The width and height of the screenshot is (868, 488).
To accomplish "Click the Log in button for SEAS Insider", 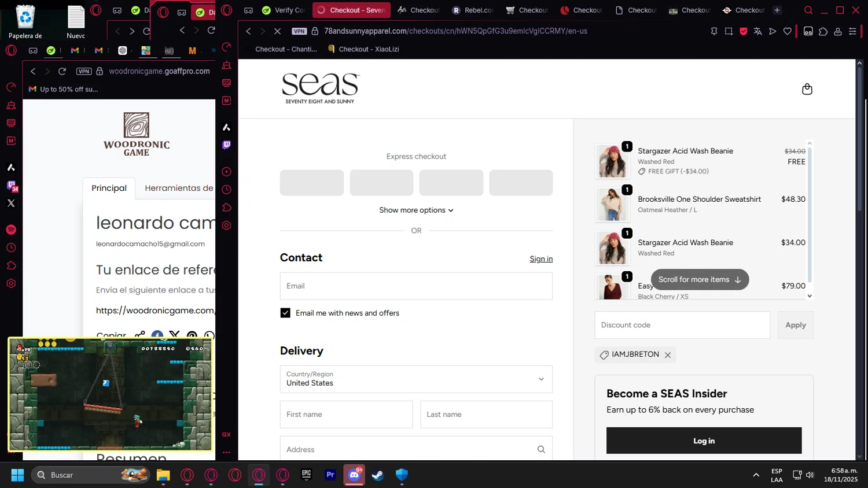I will pos(704,441).
